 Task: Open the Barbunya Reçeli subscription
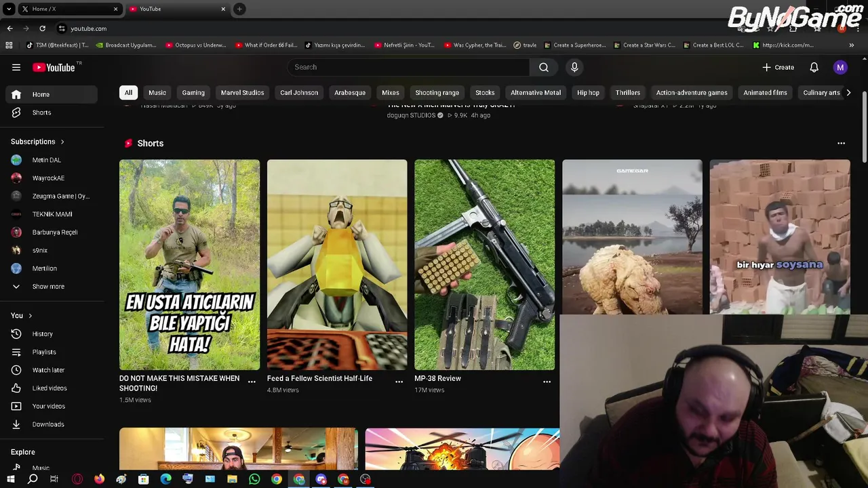coord(51,232)
